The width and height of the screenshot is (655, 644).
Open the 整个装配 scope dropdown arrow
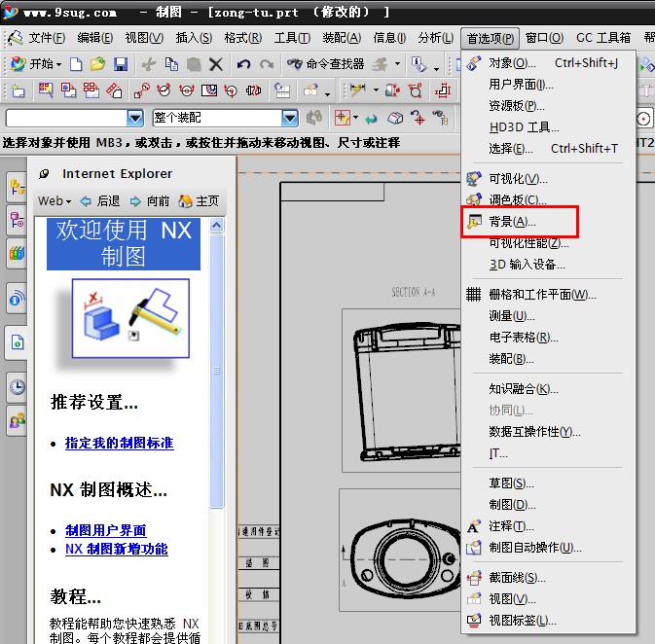290,118
